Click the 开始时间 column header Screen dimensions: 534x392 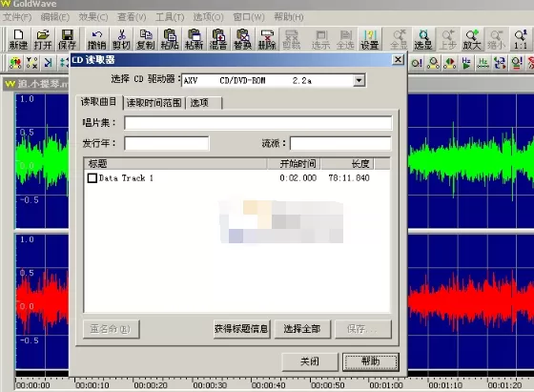click(x=294, y=164)
